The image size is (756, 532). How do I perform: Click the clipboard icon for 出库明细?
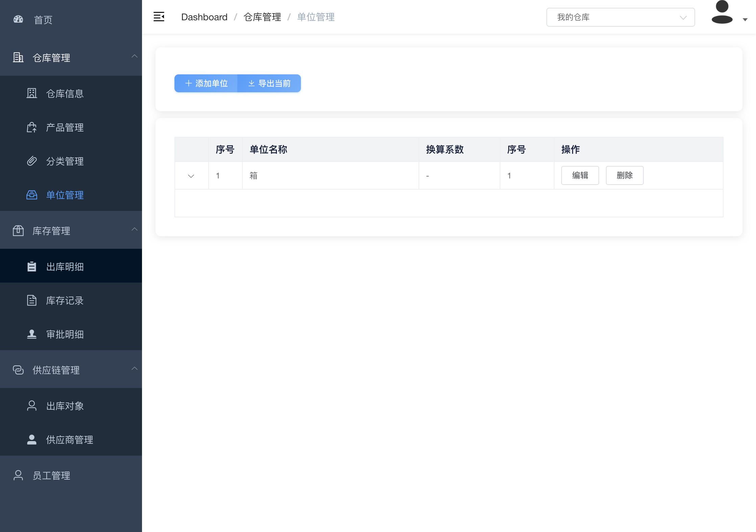pyautogui.click(x=32, y=267)
